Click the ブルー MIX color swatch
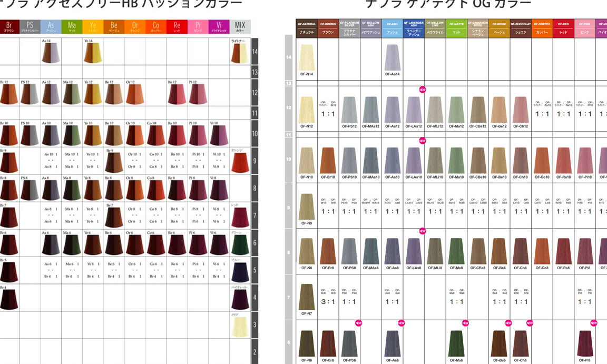Viewport: 607px width, 364px height. [x=240, y=272]
